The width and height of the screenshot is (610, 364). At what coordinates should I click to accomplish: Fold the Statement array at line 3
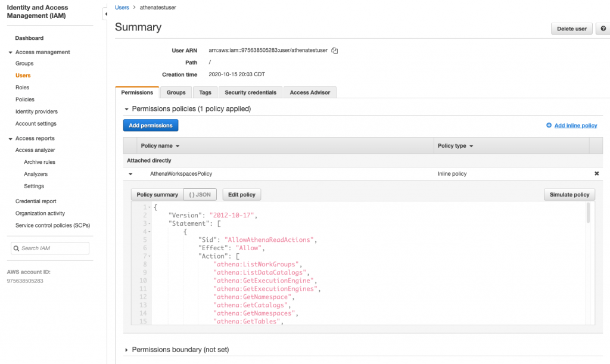pos(149,223)
